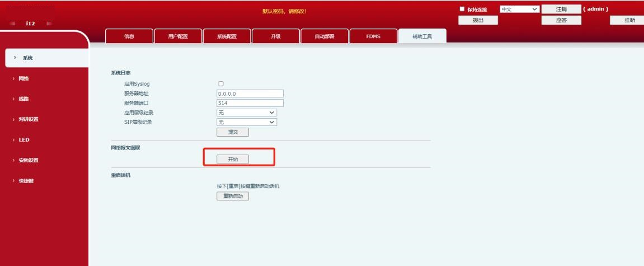Enable the 启用Syslog checkbox
Screen dimensions: 644x266
coord(221,84)
